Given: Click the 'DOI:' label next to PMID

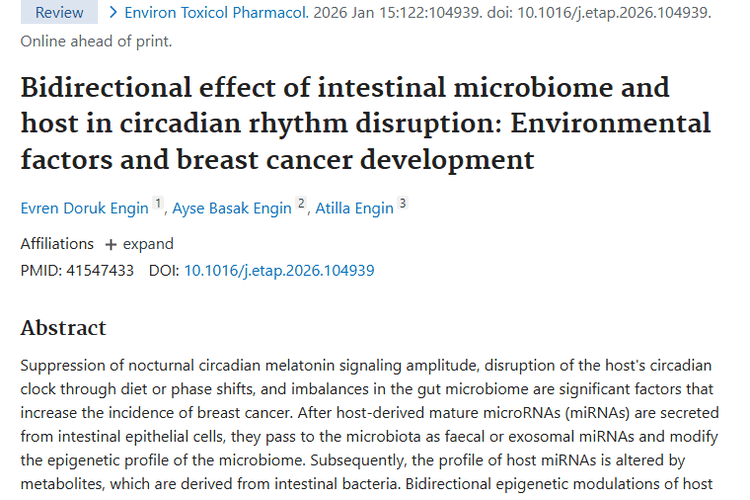Looking at the screenshot, I should point(163,270).
